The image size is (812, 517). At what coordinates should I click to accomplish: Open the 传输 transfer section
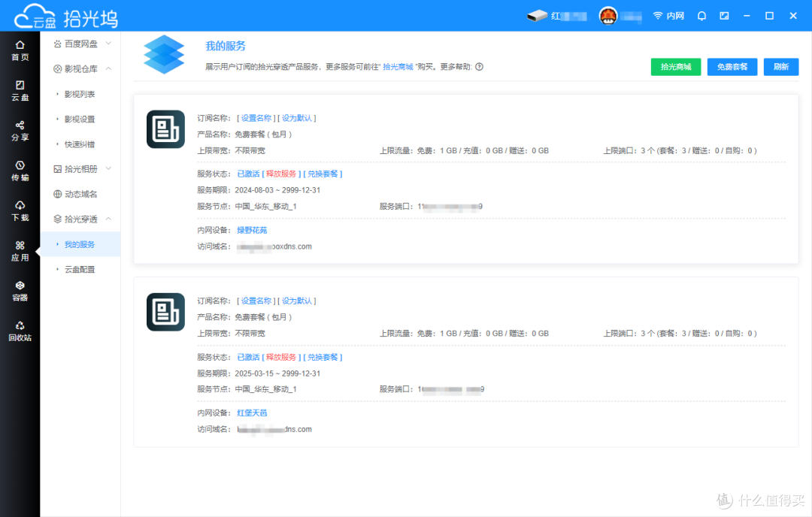[x=20, y=171]
